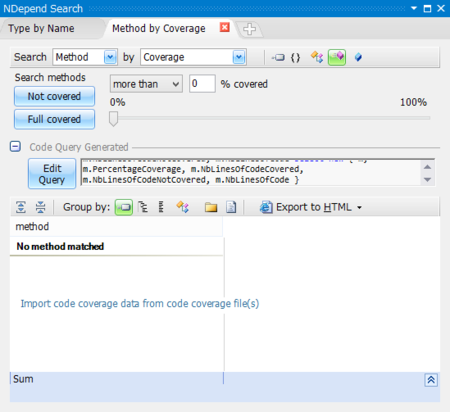Open the NDepend Search panel options arrow
The height and width of the screenshot is (412, 450).
click(414, 8)
